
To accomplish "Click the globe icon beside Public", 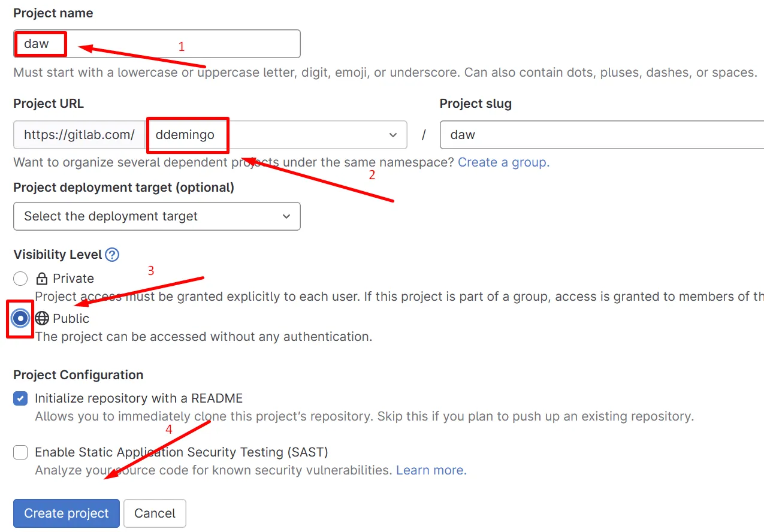I will pyautogui.click(x=42, y=319).
